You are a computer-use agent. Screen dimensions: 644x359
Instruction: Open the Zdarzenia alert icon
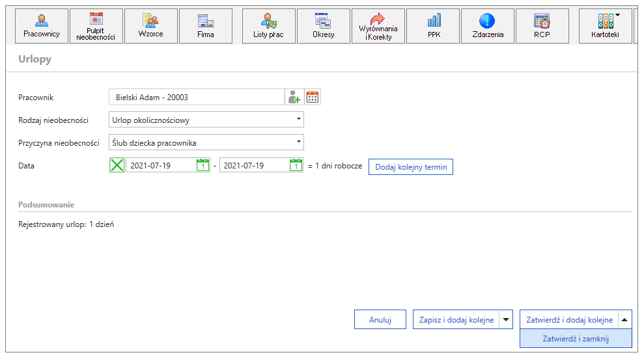(x=488, y=26)
